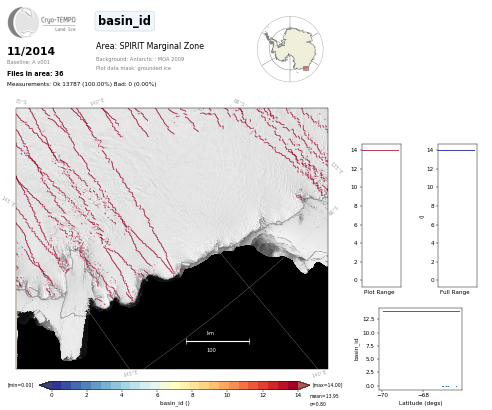
Task: Click the basin_id title box
Action: 125,21
